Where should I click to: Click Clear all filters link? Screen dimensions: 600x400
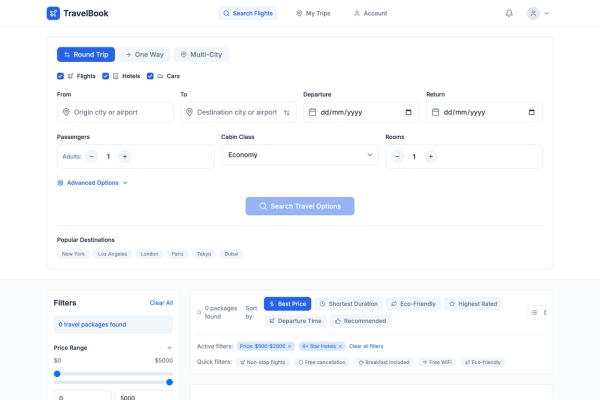coord(366,346)
